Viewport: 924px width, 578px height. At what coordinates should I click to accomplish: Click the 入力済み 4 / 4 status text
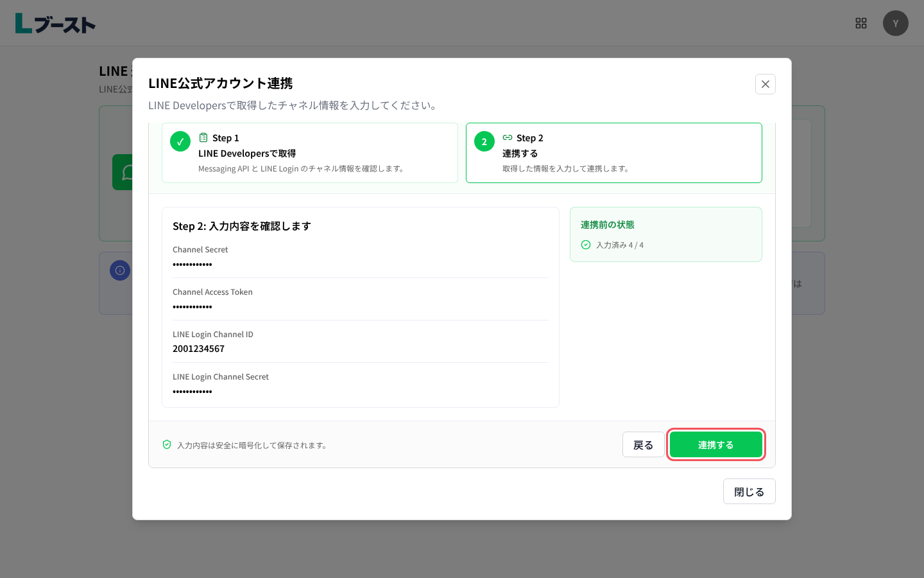[x=620, y=245]
